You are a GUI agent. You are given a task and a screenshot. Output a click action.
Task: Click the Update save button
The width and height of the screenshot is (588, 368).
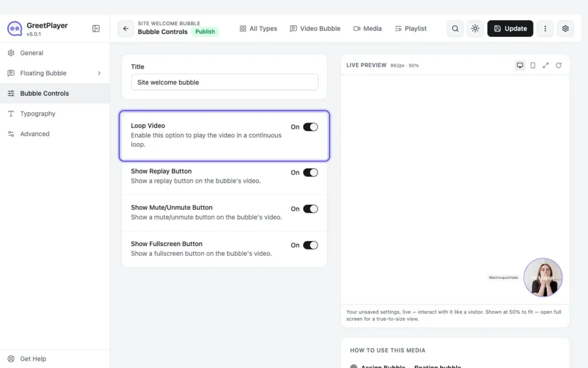(510, 29)
